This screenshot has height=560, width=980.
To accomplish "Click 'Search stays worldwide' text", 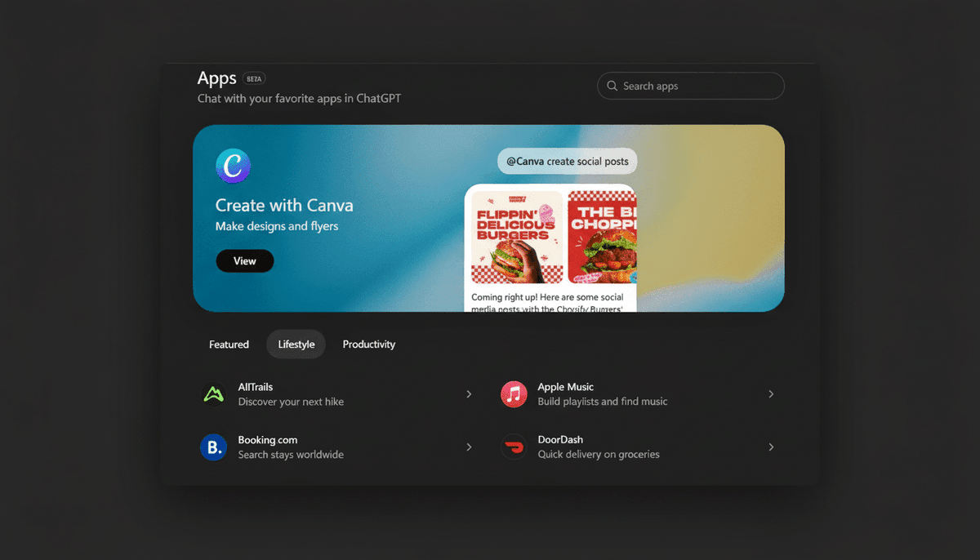I will pos(291,455).
